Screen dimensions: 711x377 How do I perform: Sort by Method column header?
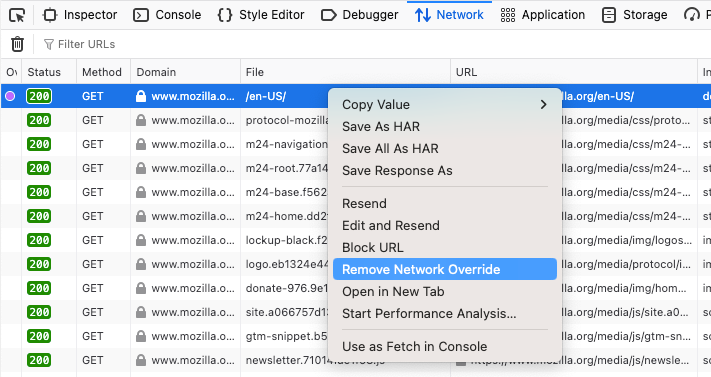click(103, 72)
